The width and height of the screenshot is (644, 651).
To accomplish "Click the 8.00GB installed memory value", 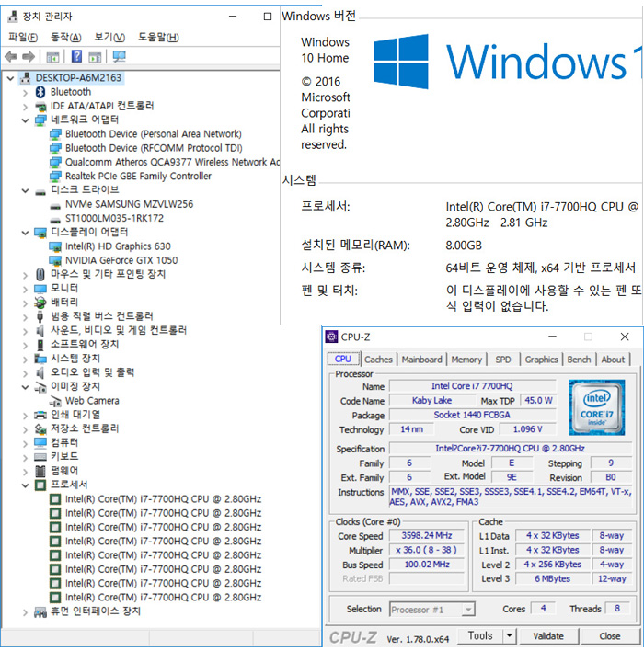I will pyautogui.click(x=464, y=246).
